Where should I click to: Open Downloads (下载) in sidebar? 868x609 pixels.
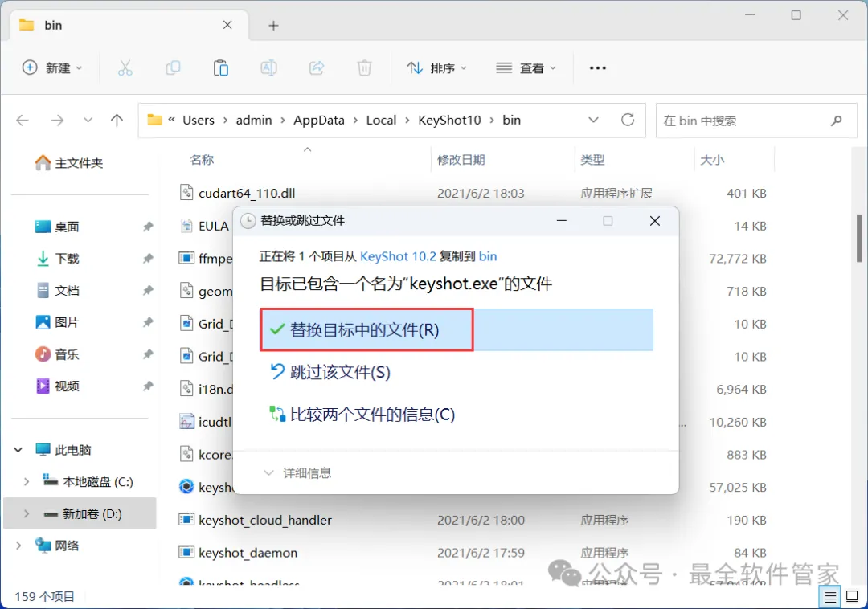(x=57, y=259)
